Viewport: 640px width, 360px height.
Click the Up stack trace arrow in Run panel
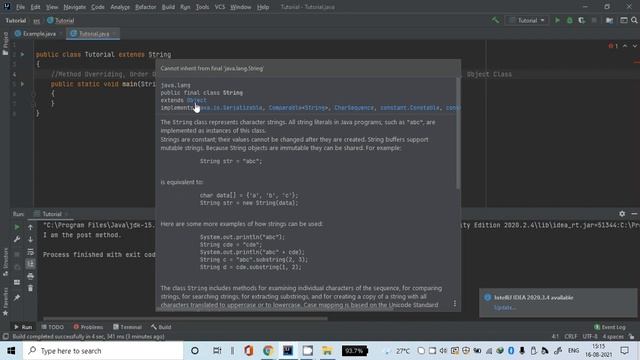[30, 227]
